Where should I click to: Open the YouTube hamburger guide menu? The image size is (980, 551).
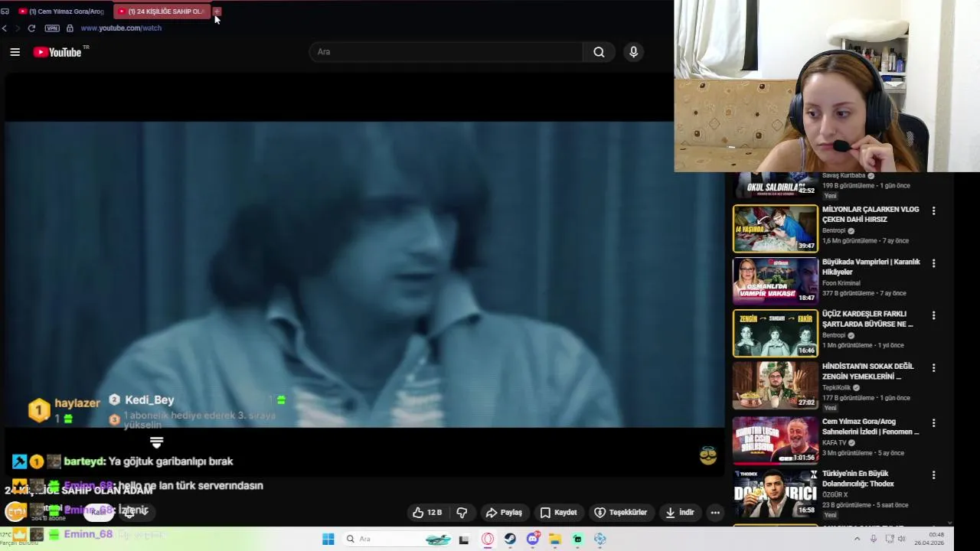coord(15,52)
